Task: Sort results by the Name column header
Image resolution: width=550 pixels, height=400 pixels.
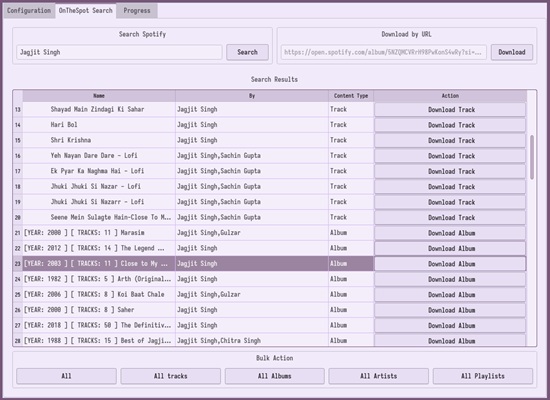Action: [x=99, y=96]
